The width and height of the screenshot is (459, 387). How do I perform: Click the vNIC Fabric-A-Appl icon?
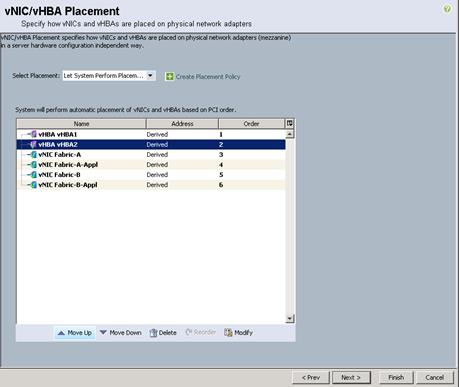33,164
